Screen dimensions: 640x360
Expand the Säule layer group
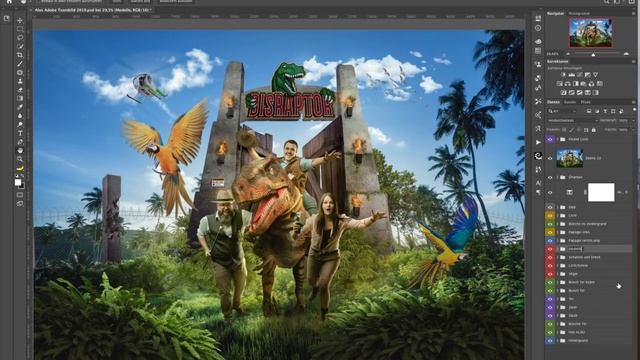[558, 316]
